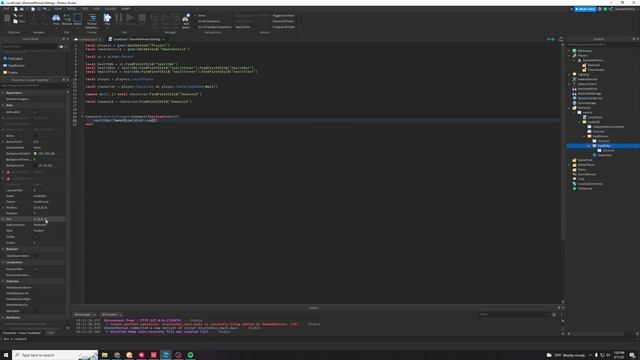Click the Find binoculars icon
The width and height of the screenshot is (640, 360).
[56, 18]
